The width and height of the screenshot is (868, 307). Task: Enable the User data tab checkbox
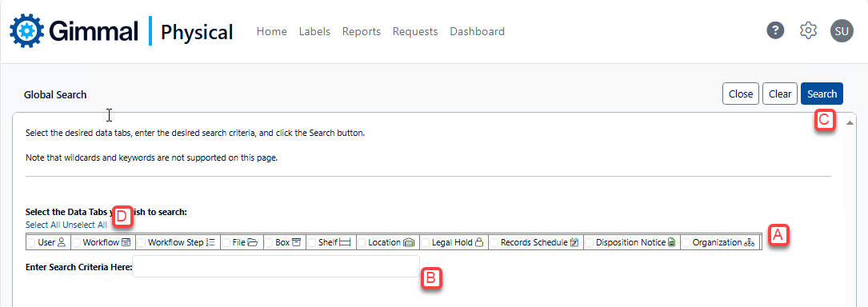32,242
